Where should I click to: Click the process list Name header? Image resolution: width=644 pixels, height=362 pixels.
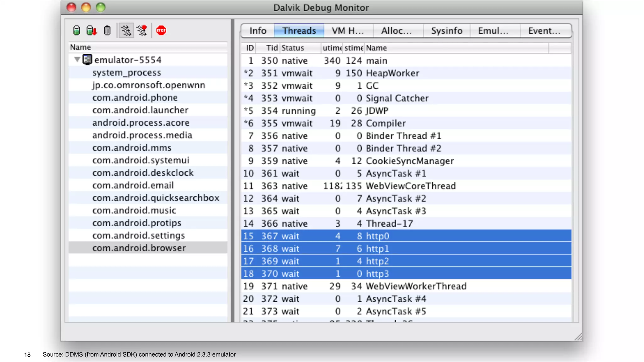point(148,47)
